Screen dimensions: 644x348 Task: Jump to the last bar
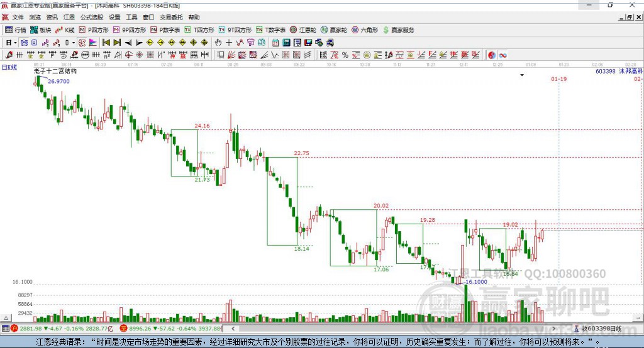[x=117, y=43]
